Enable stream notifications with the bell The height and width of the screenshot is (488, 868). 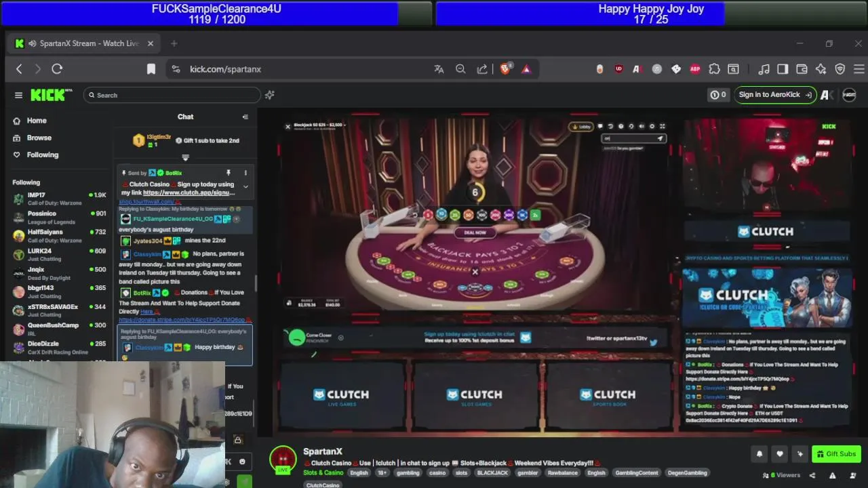759,454
